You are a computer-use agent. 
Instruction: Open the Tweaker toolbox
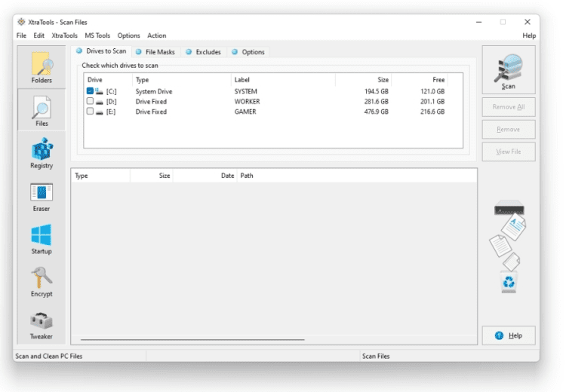click(x=42, y=326)
